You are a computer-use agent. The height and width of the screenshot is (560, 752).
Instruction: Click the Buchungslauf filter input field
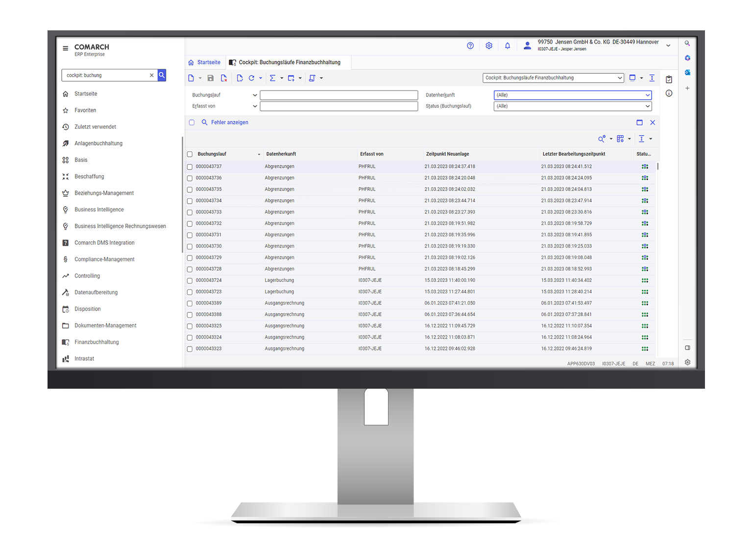(x=339, y=95)
